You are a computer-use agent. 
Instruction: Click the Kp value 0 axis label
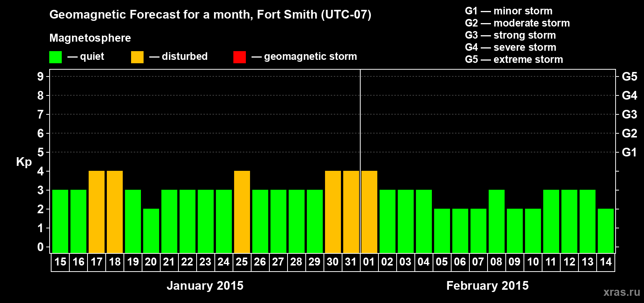tap(41, 247)
